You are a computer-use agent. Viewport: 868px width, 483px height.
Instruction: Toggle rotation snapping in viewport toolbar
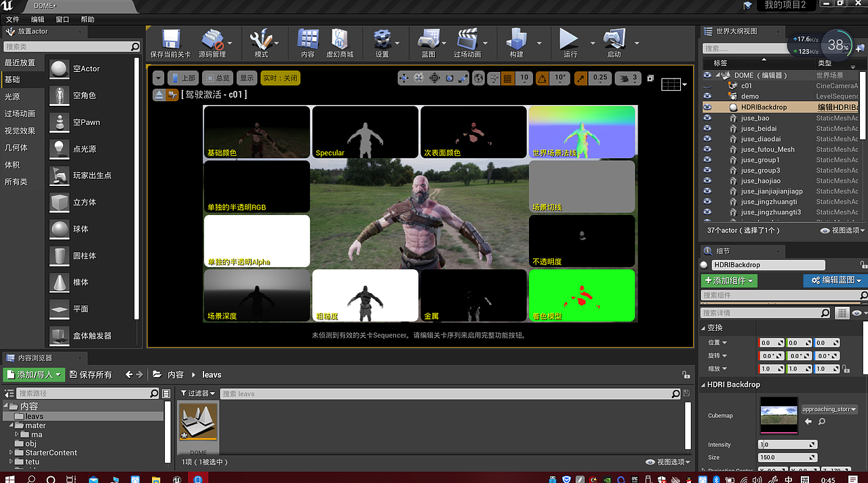pos(542,78)
